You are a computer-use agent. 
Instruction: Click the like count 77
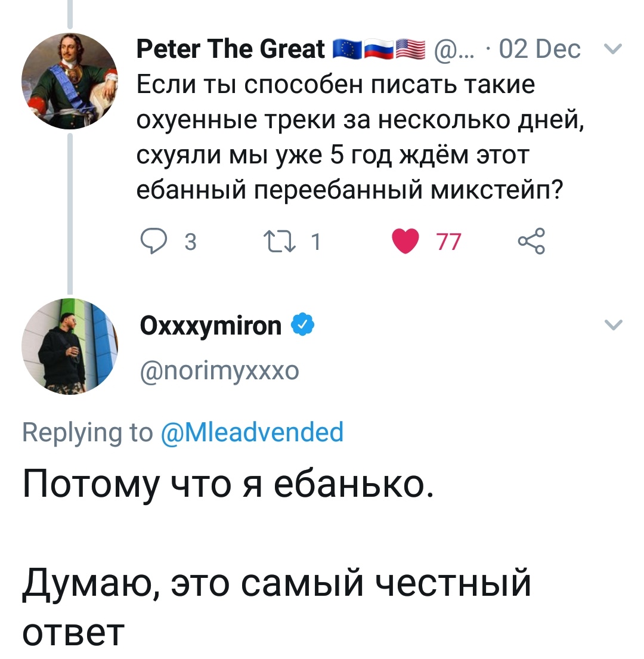pos(448,243)
